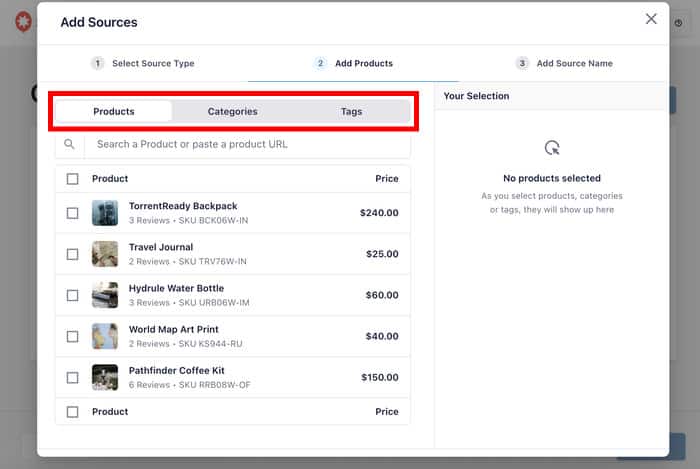Image resolution: width=700 pixels, height=469 pixels.
Task: Click the Travel Journal thumbnail image
Action: [105, 254]
